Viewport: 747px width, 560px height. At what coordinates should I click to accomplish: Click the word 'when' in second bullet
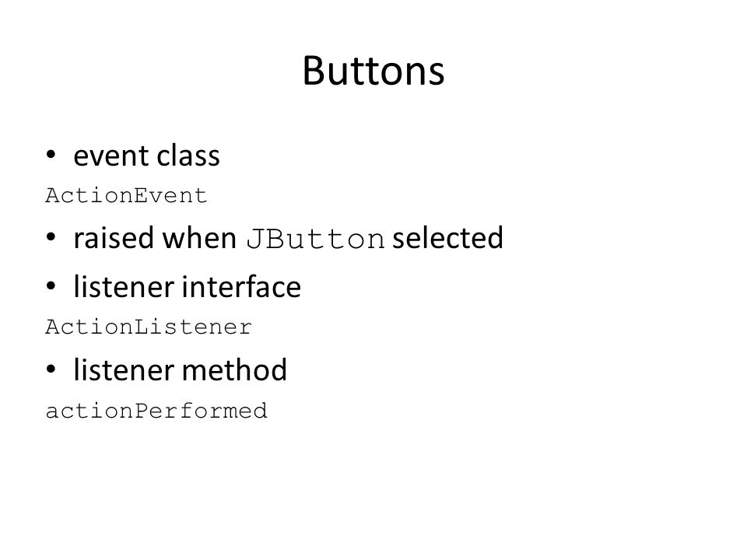pos(199,238)
